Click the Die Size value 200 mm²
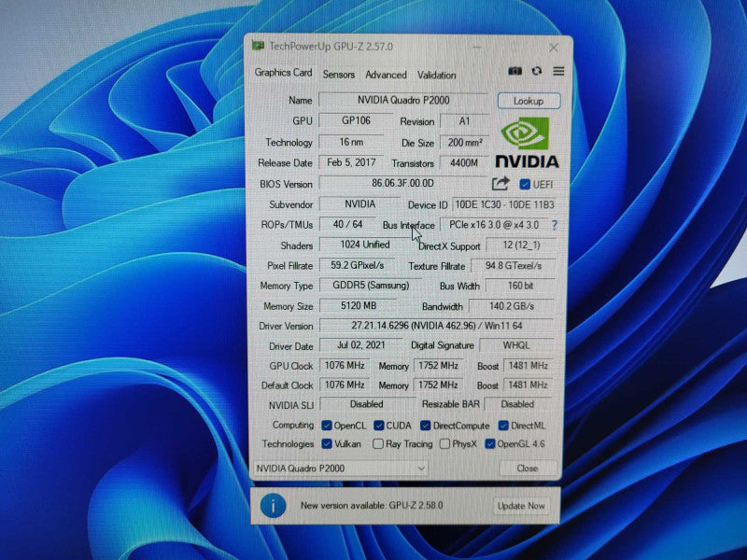 464,143
